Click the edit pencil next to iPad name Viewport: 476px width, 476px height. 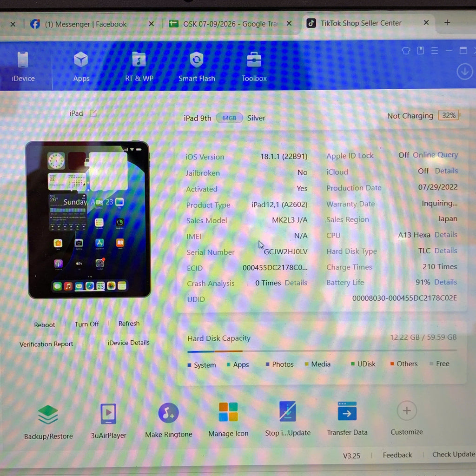point(93,113)
